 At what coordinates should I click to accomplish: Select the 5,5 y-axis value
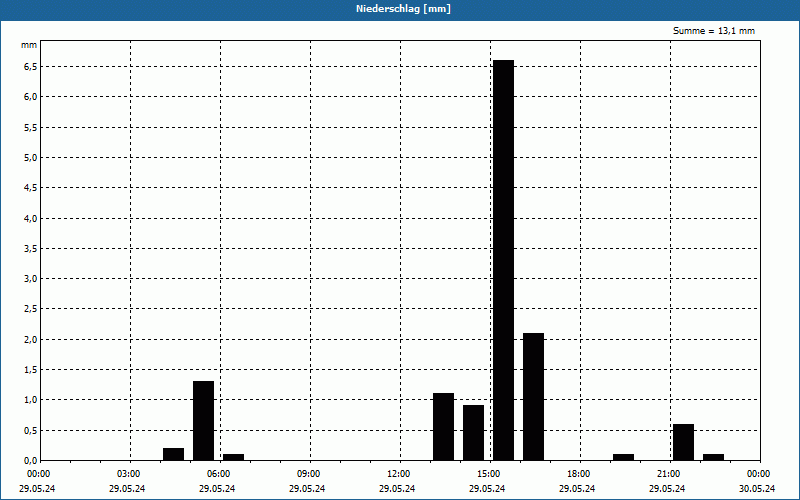pyautogui.click(x=31, y=128)
